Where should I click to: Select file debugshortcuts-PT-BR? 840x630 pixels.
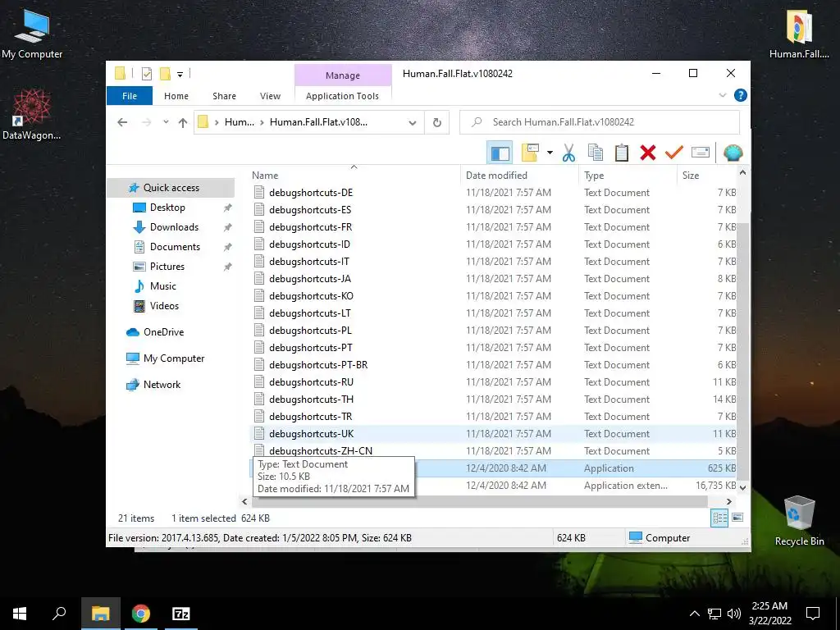[318, 365]
